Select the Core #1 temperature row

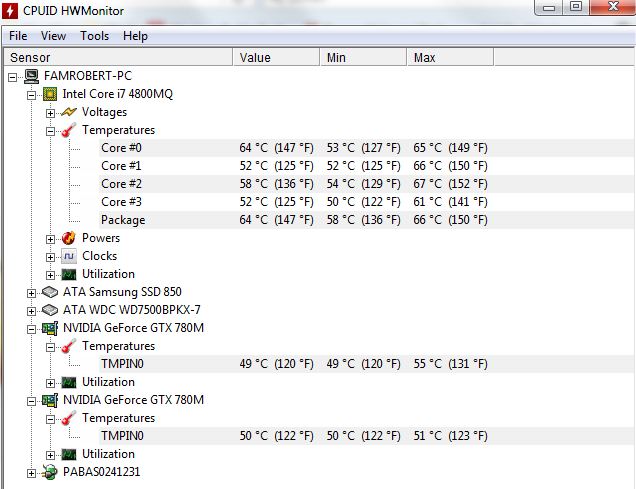pyautogui.click(x=367, y=166)
